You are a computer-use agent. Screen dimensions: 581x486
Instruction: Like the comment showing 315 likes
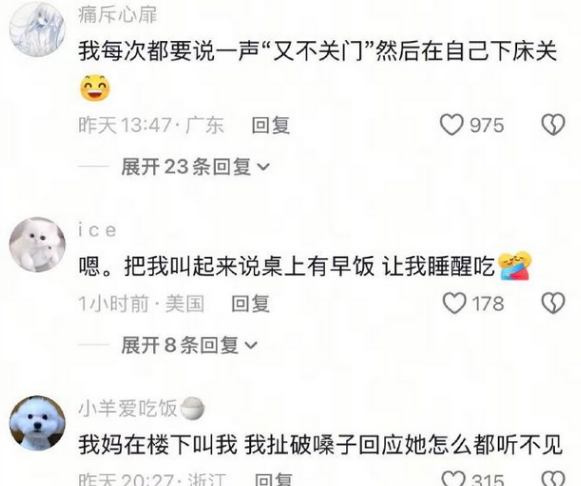pyautogui.click(x=454, y=479)
